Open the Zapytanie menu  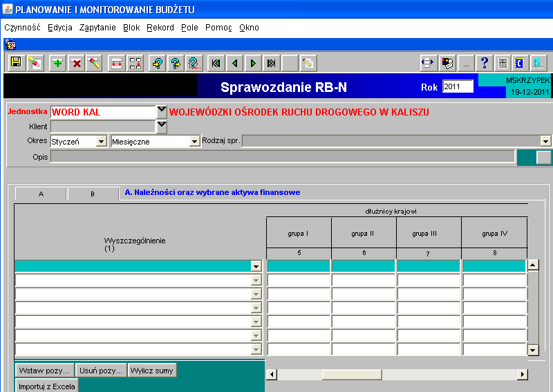[x=97, y=28]
